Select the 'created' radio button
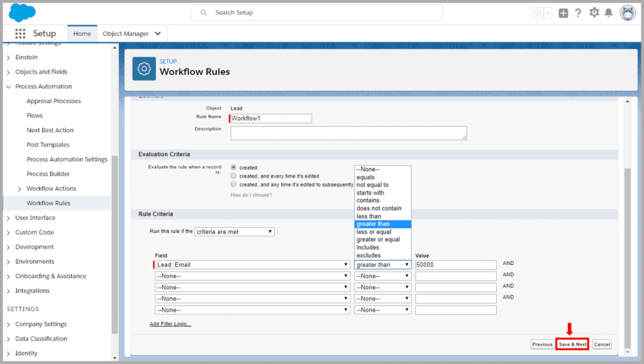The width and height of the screenshot is (644, 364). (x=234, y=168)
